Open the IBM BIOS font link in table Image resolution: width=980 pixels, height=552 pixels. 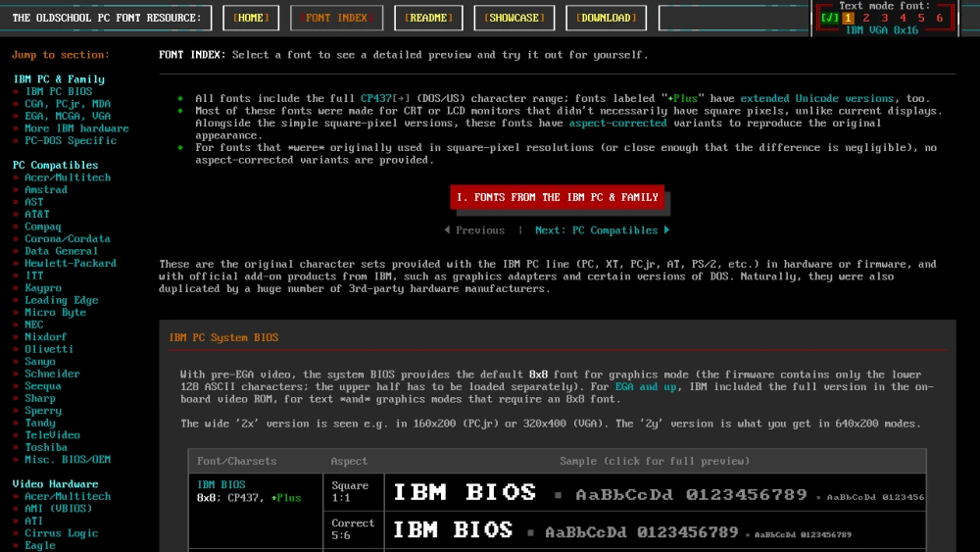221,484
